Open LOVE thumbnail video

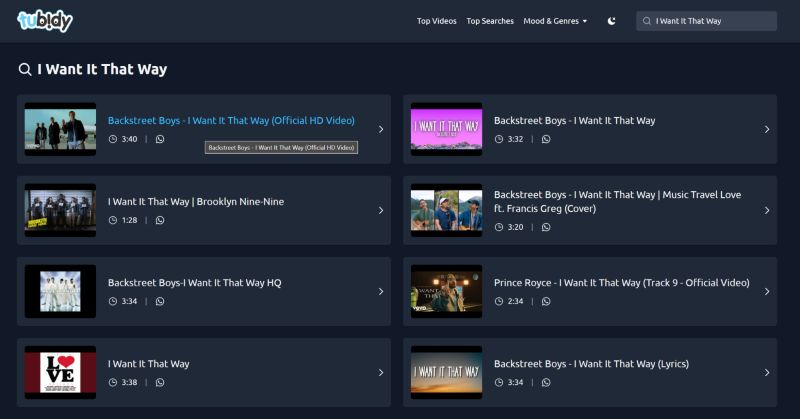60,373
